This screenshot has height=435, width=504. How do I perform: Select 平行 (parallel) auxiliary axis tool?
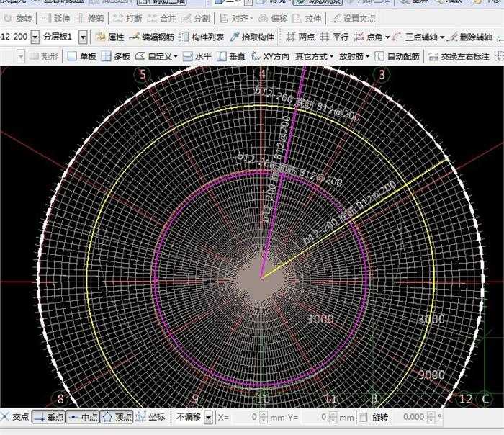tap(334, 37)
